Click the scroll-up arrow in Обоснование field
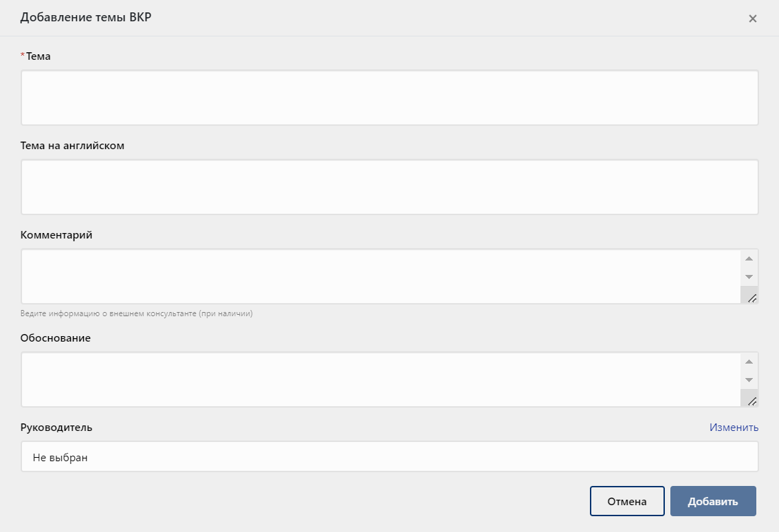 (749, 362)
